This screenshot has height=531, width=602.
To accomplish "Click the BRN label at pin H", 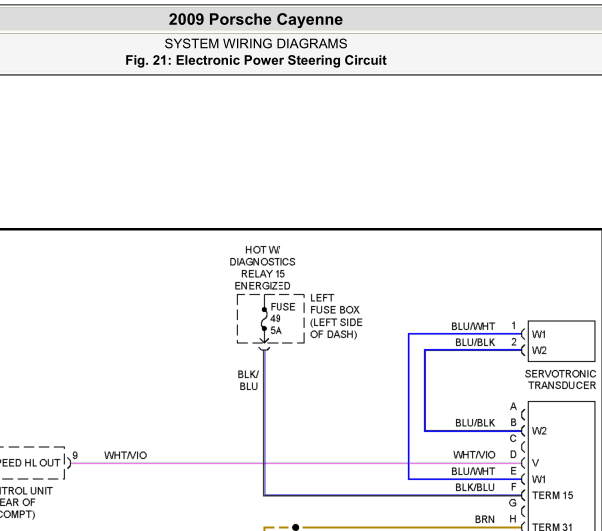I will (485, 519).
